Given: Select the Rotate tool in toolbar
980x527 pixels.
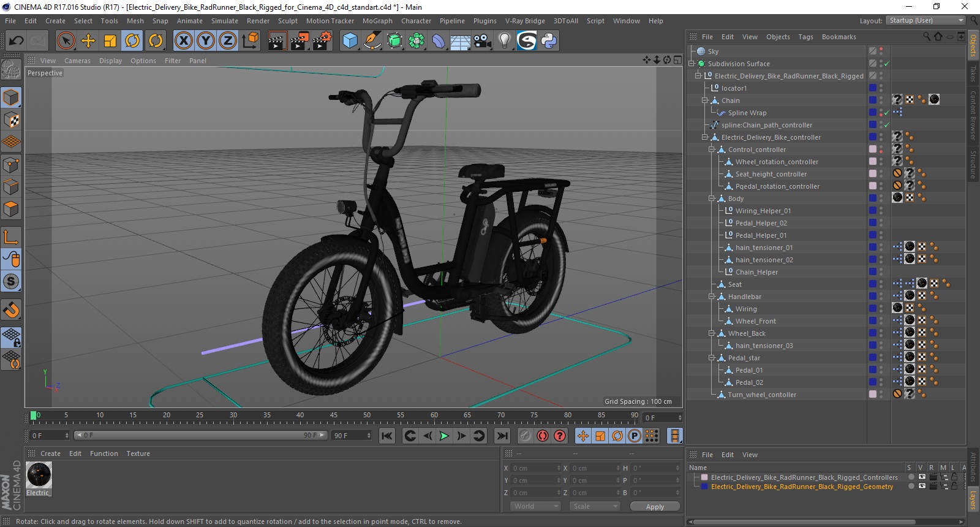Looking at the screenshot, I should 132,41.
